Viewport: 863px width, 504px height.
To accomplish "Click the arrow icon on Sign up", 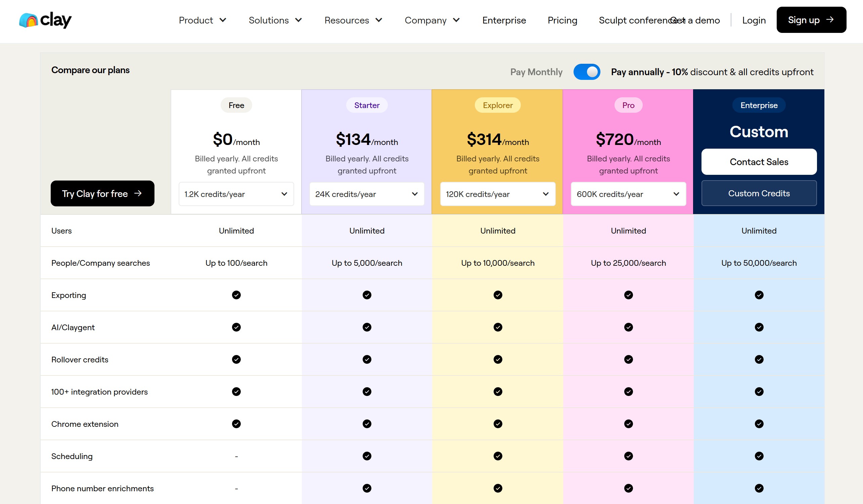I will point(830,19).
